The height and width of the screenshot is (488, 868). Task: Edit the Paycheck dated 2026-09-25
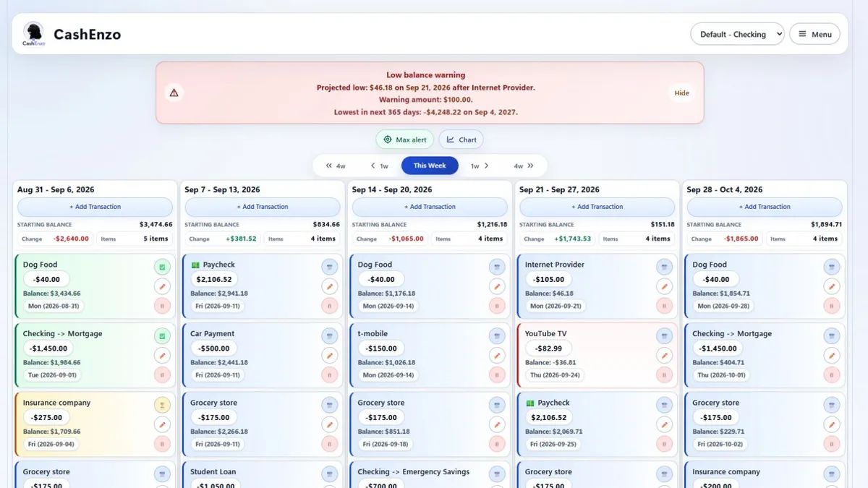click(x=665, y=424)
